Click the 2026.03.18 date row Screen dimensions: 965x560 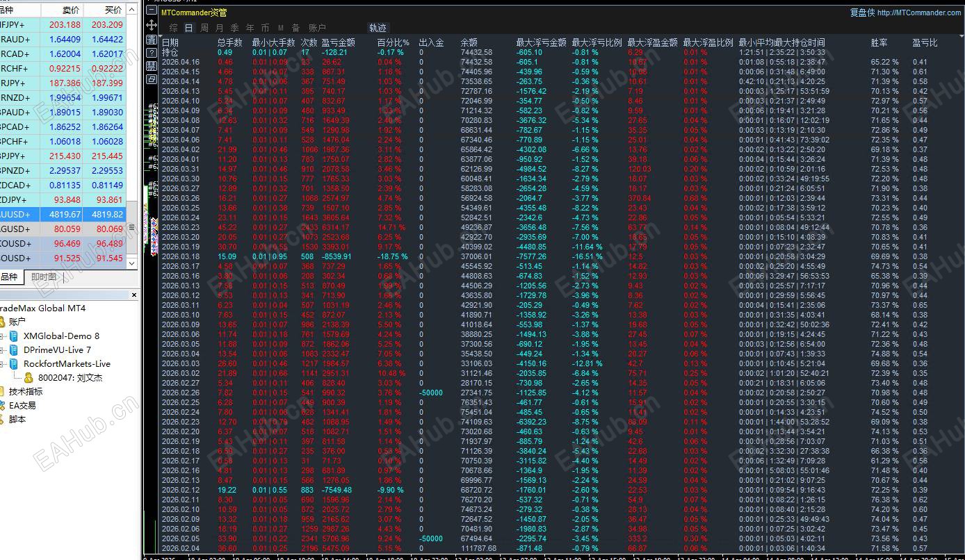click(181, 256)
